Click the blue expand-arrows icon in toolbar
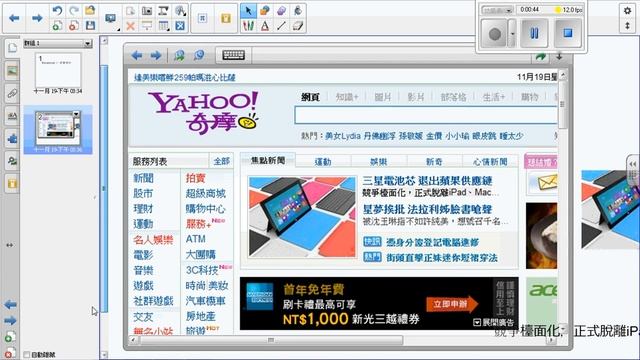 (180, 26)
